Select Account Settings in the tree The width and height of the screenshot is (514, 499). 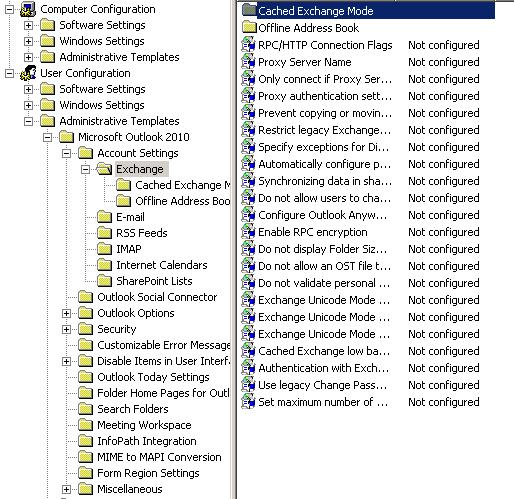(x=138, y=153)
